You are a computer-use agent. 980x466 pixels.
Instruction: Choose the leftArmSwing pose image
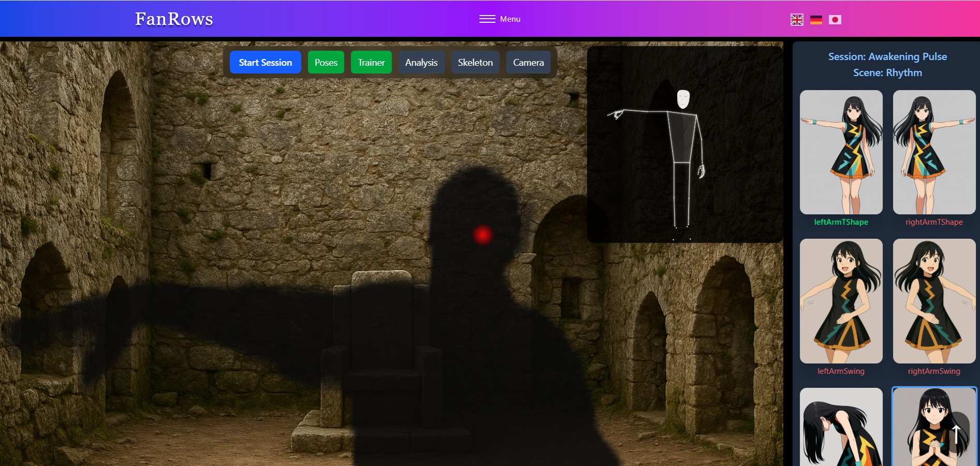click(x=841, y=301)
